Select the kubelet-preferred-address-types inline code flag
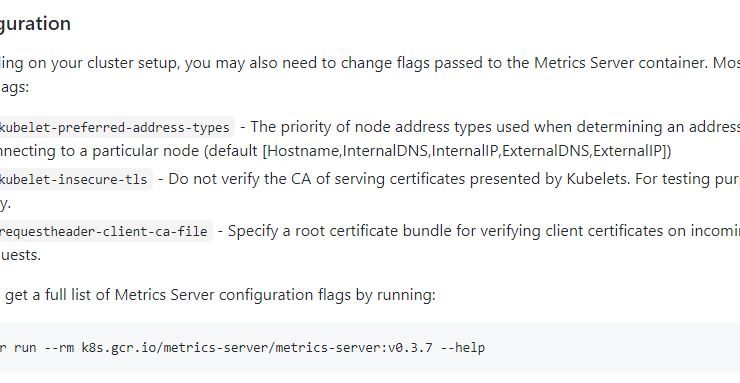The width and height of the screenshot is (740, 383). point(116,127)
